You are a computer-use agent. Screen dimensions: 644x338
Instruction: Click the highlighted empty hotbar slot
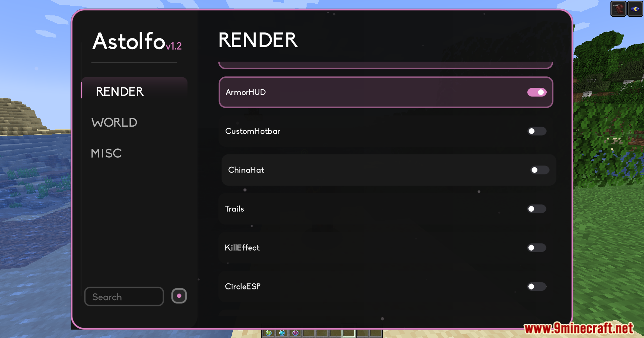coord(348,333)
